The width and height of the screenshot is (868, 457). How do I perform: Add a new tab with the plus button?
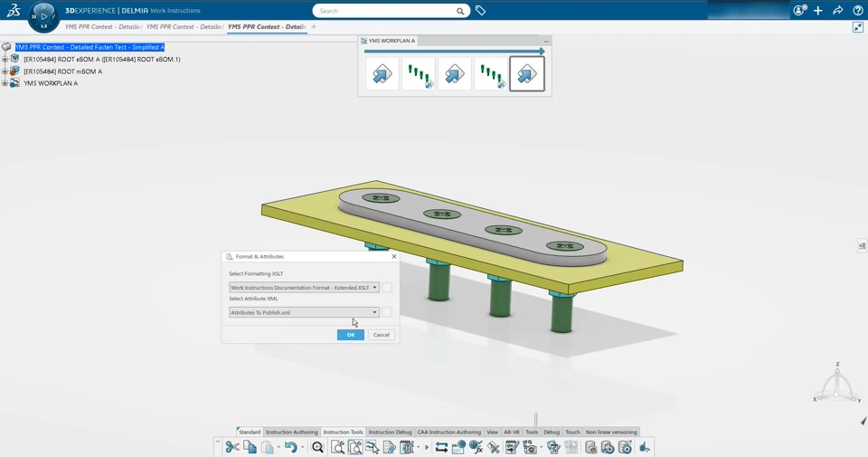pos(314,26)
